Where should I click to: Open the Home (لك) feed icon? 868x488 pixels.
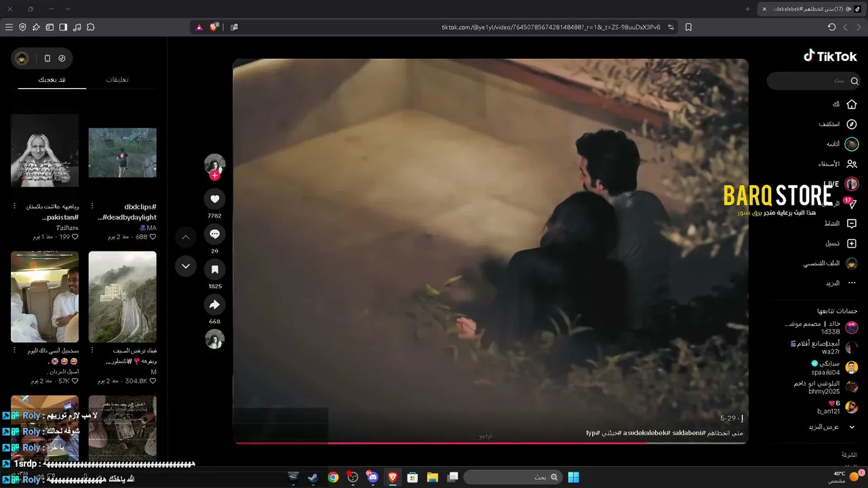852,104
